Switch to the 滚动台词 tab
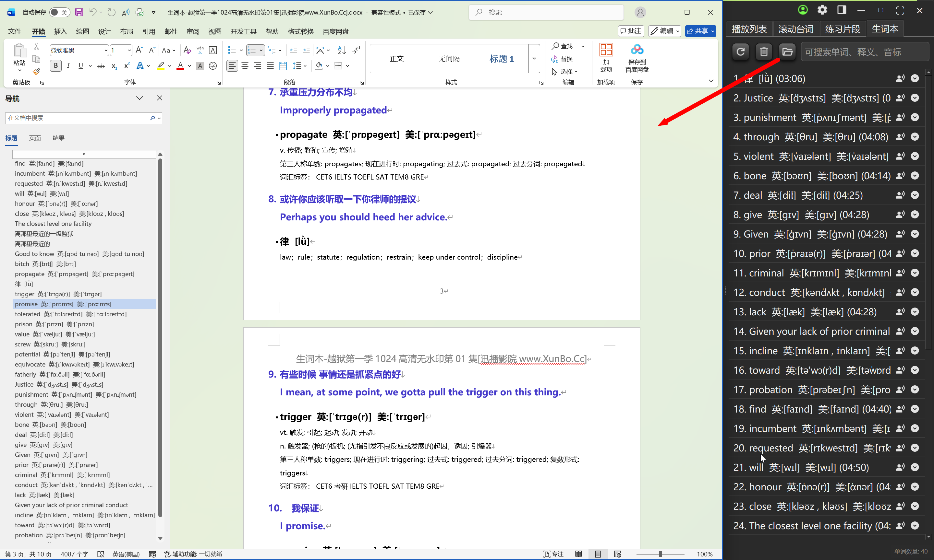This screenshot has width=934, height=560. 796,29
